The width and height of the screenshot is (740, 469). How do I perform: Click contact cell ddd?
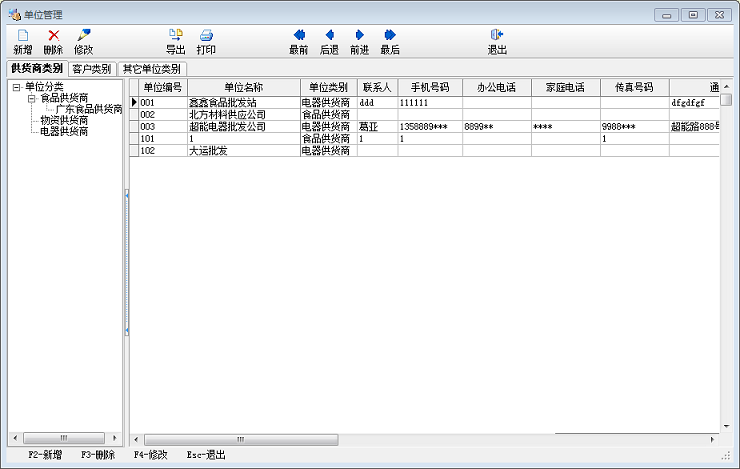tap(377, 102)
